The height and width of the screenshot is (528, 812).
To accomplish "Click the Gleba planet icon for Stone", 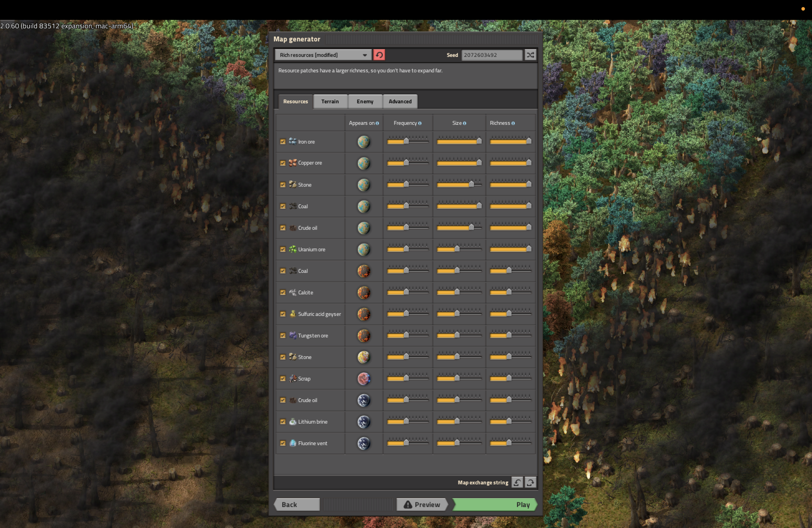I will 364,357.
